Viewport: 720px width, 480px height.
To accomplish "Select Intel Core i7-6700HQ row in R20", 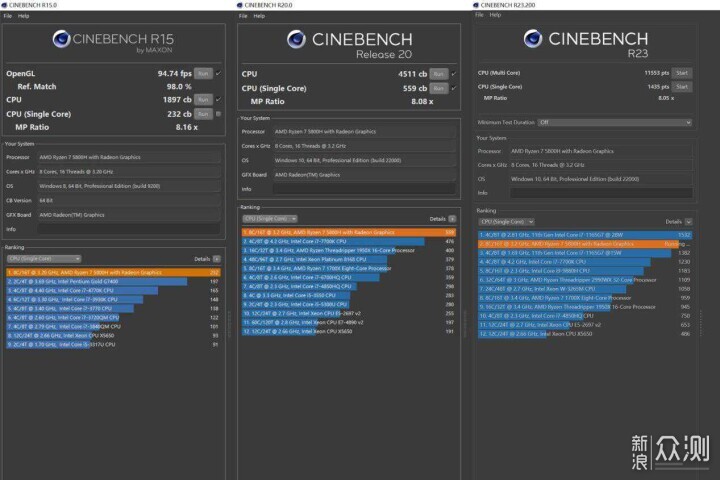I will click(349, 277).
